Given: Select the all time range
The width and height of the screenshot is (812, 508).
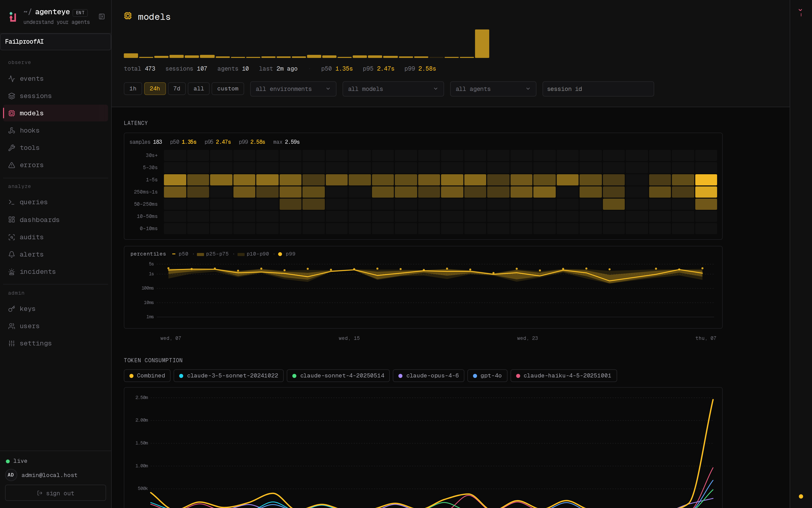Looking at the screenshot, I should 199,89.
